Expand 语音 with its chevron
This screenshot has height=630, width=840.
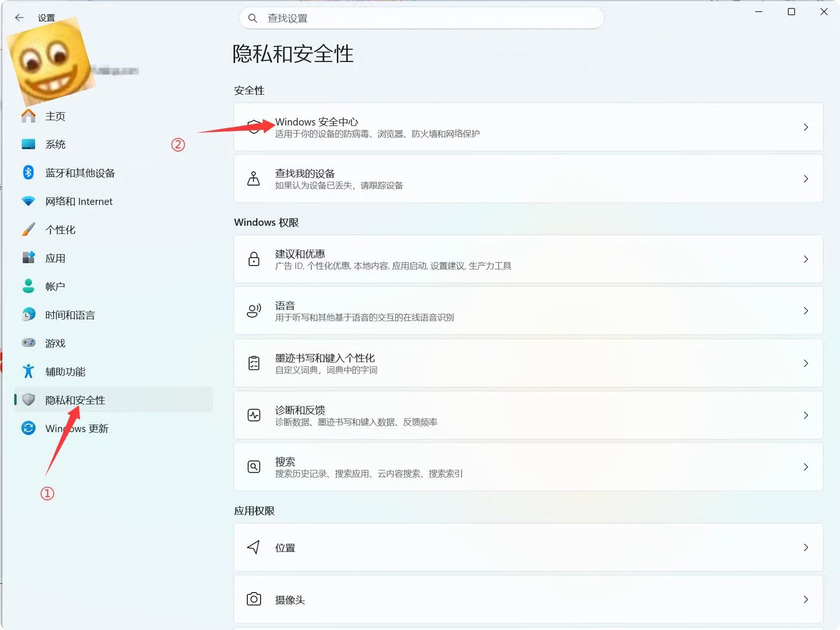click(806, 311)
